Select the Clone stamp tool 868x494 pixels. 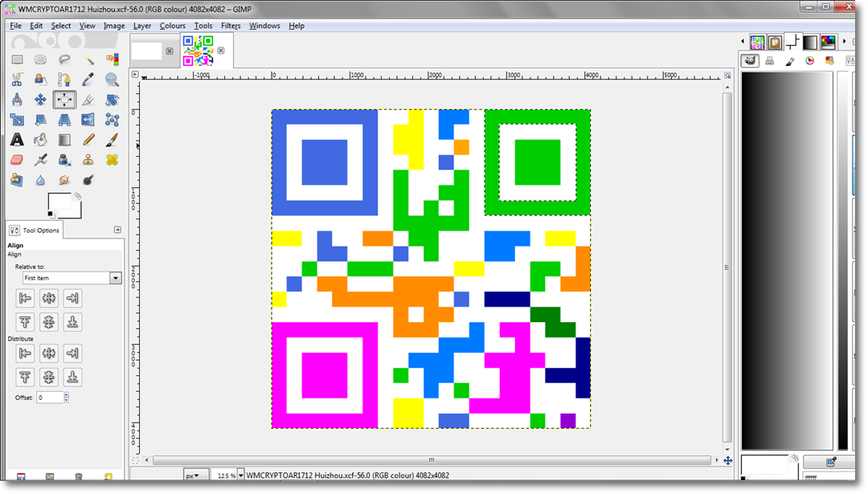click(88, 160)
